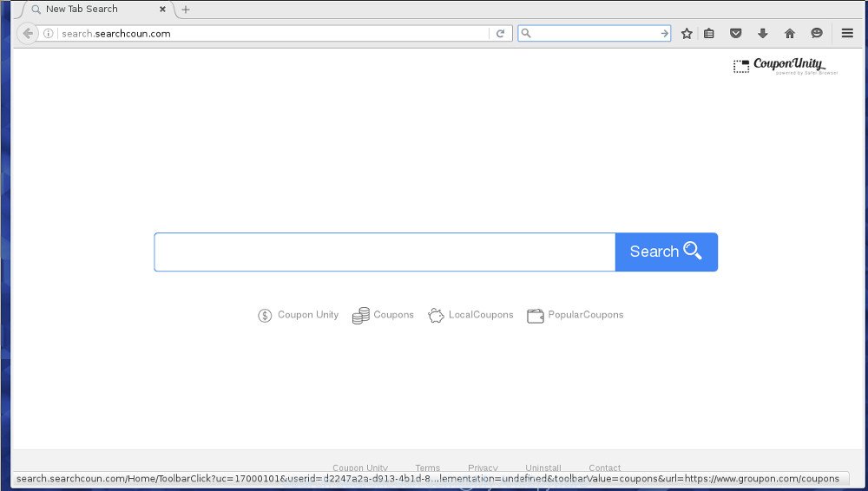Click the search.searchcoun.com address bar
Viewport: 868px width, 491px height.
tap(271, 33)
